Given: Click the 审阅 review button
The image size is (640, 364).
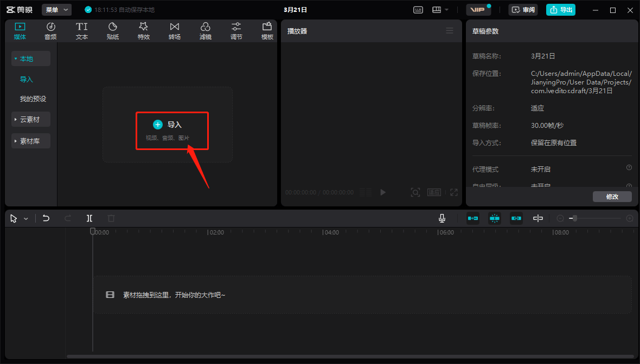Looking at the screenshot, I should pos(523,10).
